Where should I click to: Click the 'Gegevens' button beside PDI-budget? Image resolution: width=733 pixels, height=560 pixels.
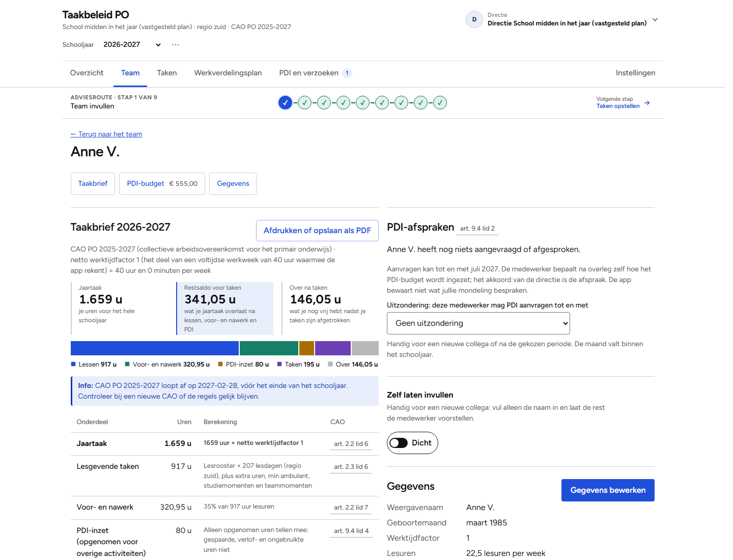(x=233, y=184)
